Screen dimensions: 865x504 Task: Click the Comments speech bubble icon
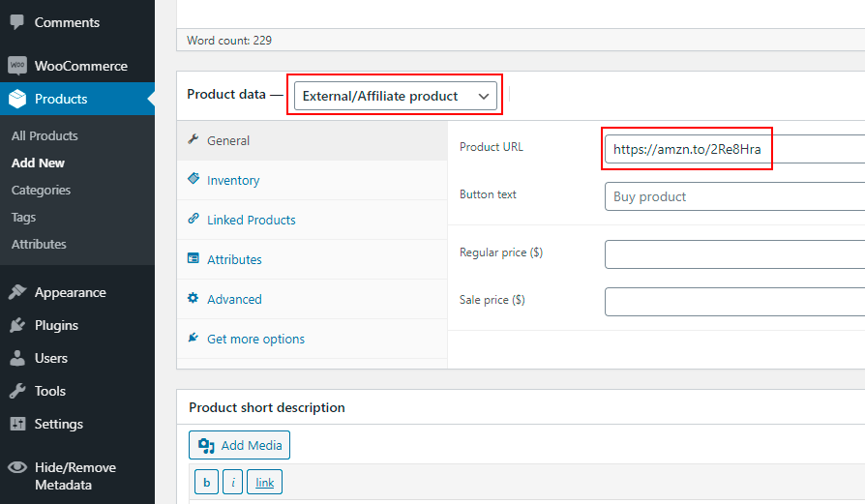[17, 22]
